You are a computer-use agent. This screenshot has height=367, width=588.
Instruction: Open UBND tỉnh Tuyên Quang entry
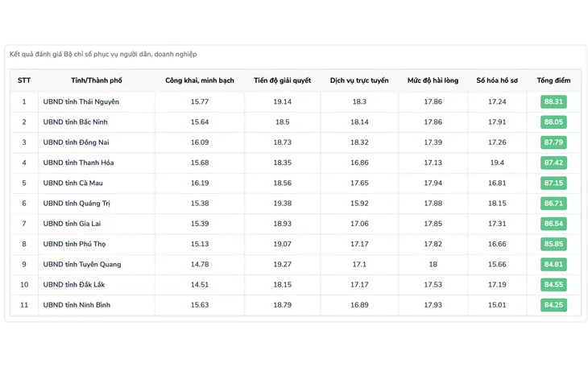(x=82, y=264)
